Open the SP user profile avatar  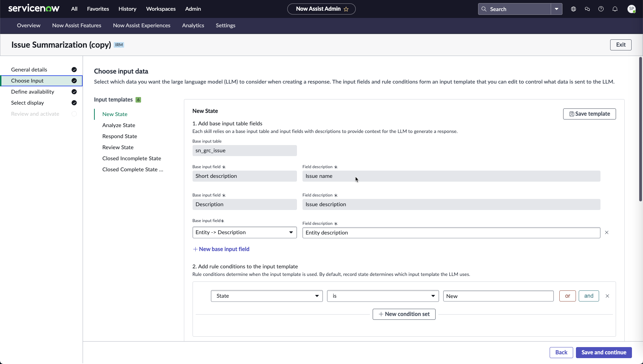[632, 9]
